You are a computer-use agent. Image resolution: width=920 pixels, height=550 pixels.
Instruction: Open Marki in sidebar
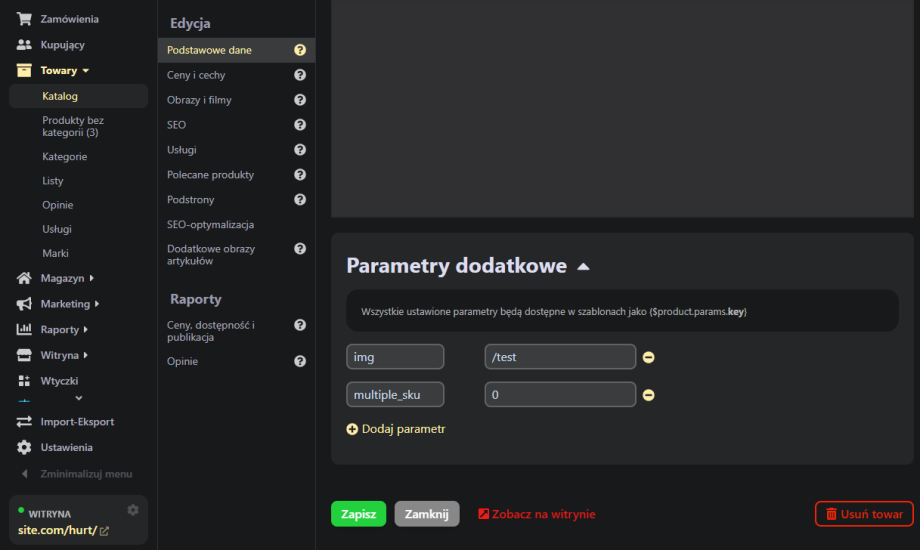55,253
